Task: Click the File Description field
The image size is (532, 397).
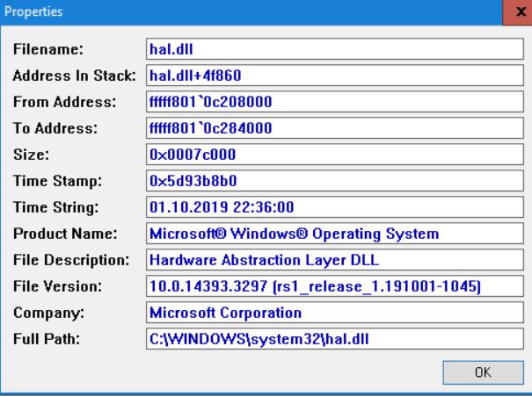Action: [x=335, y=260]
